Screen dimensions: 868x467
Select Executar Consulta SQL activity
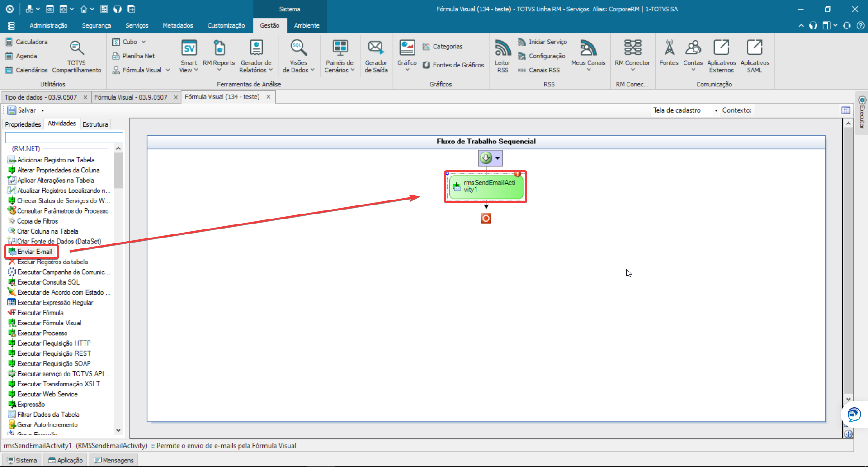(x=43, y=282)
